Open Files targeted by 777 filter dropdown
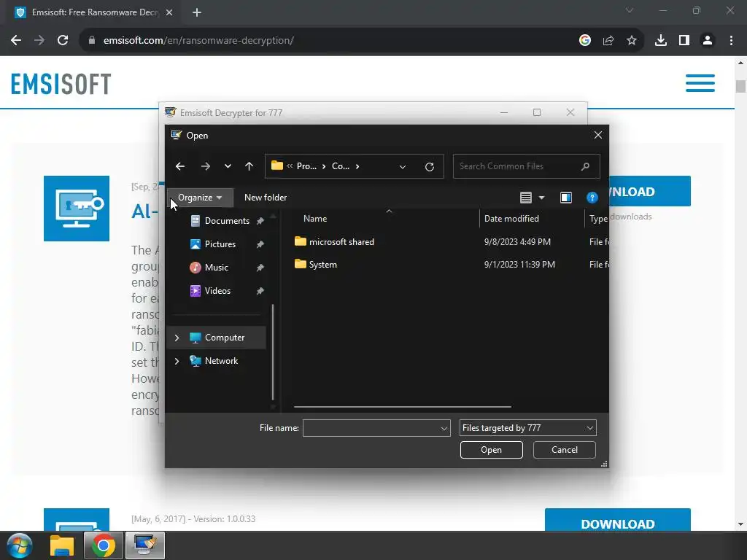 [x=527, y=428]
